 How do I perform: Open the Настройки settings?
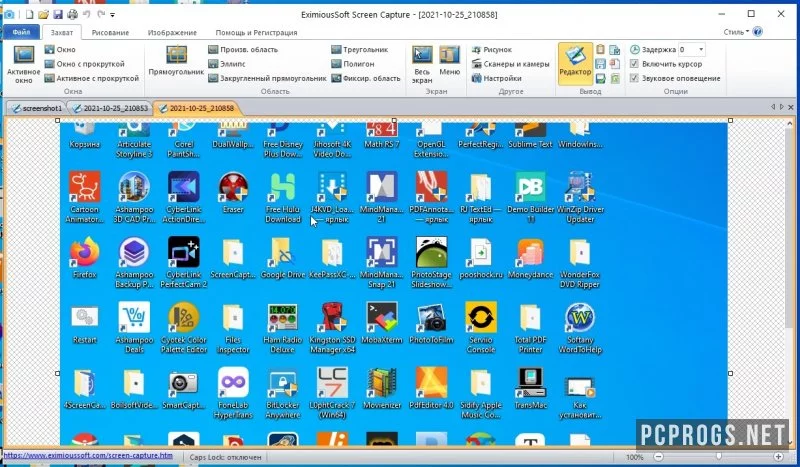(x=496, y=78)
